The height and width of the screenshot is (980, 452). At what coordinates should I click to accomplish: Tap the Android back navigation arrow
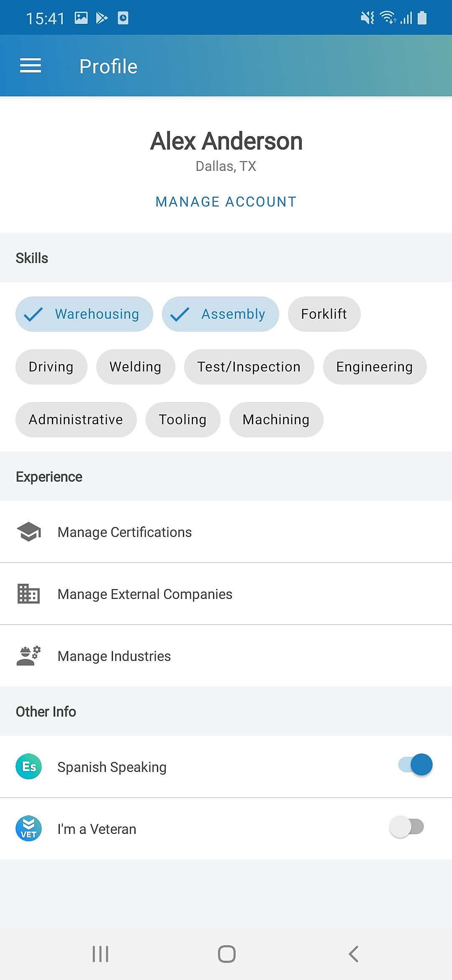[354, 954]
